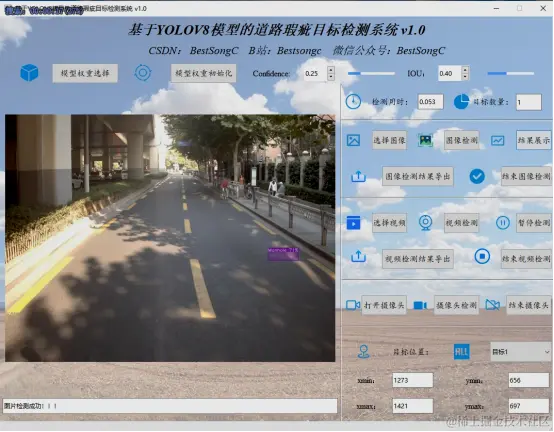Increase Confidence with spinner up arrow
554x432 pixels.
coord(331,70)
